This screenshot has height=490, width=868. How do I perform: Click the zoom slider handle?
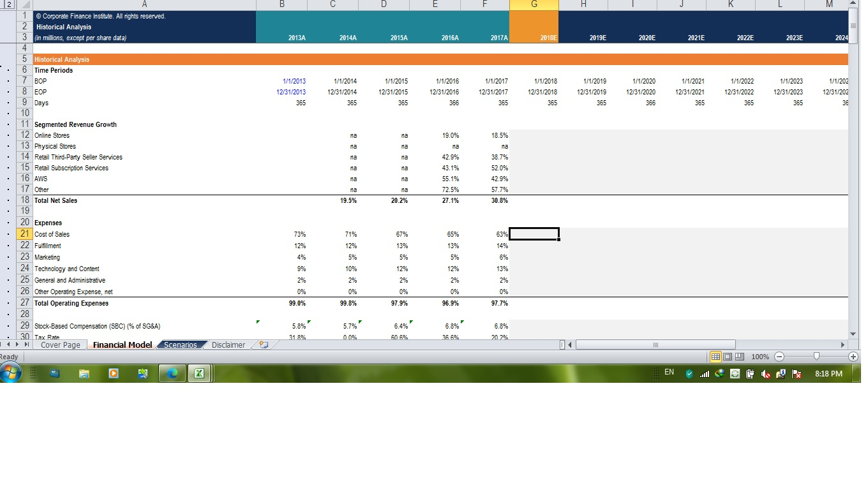(817, 356)
